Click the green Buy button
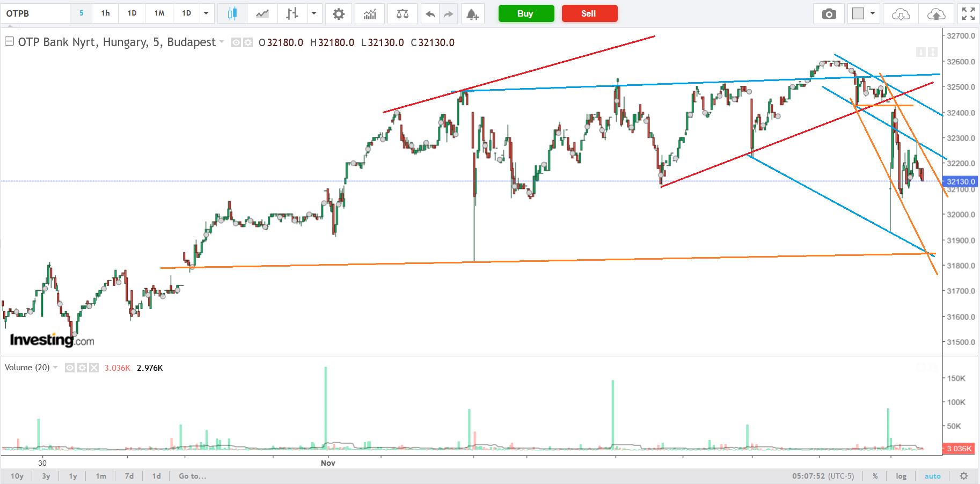 [526, 13]
